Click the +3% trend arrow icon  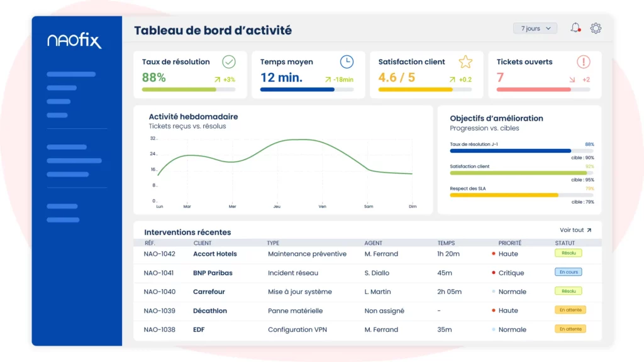point(217,80)
